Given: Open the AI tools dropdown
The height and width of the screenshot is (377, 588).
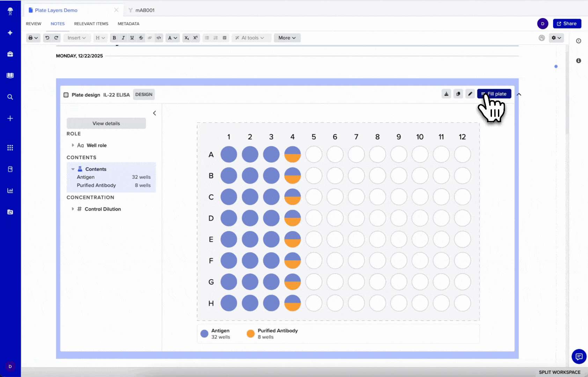Looking at the screenshot, I should point(251,38).
